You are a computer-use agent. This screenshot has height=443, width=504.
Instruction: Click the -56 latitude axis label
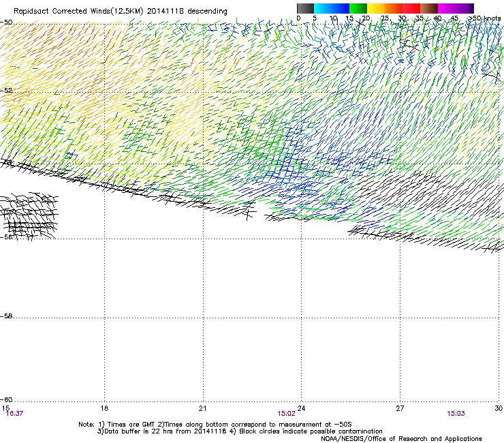6,236
